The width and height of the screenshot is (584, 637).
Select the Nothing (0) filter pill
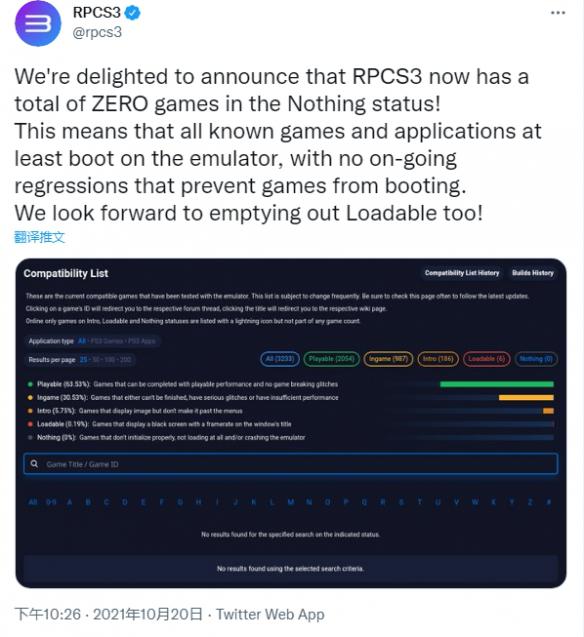pos(536,359)
